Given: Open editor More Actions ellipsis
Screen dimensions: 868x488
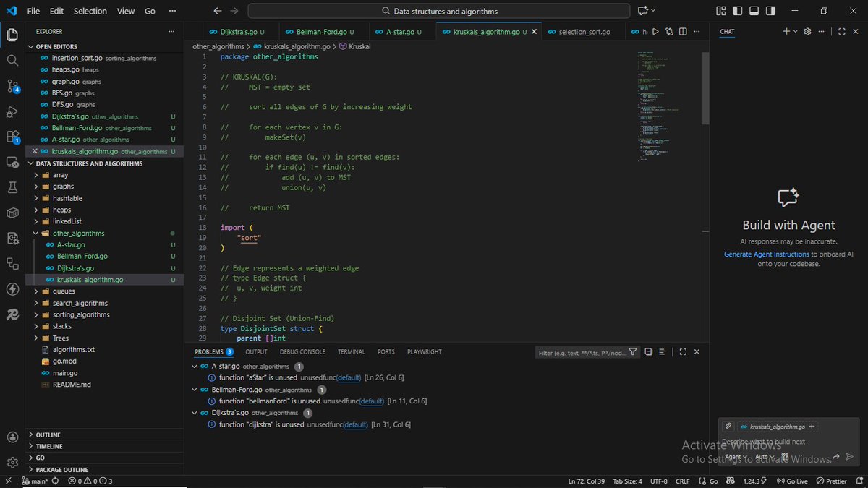Looking at the screenshot, I should [695, 32].
